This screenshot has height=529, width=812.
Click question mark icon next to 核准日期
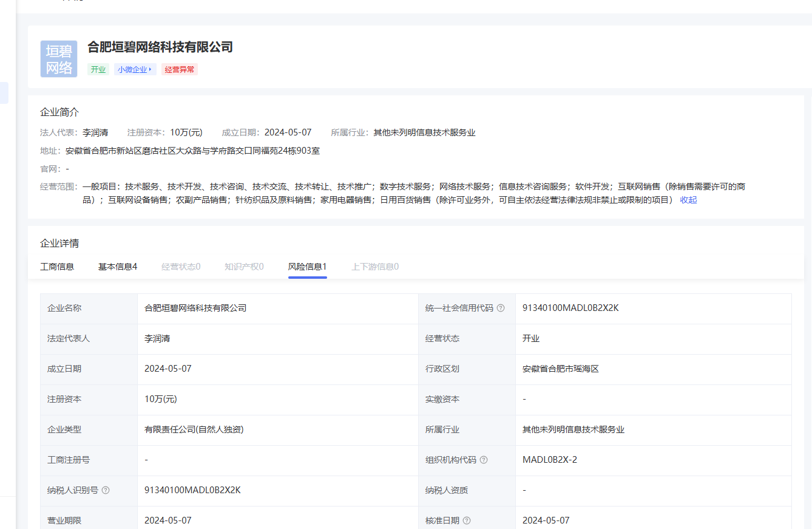[x=465, y=520]
